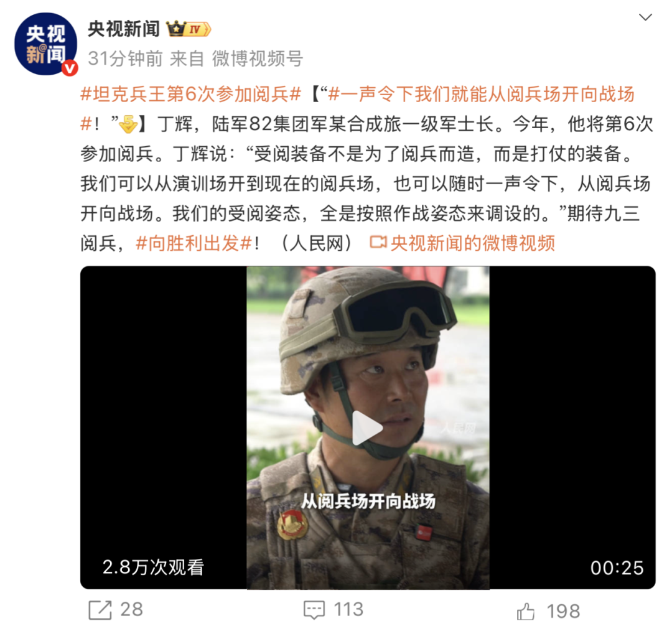This screenshot has width=672, height=631.
Task: Open comments via speech bubble icon
Action: click(x=314, y=610)
